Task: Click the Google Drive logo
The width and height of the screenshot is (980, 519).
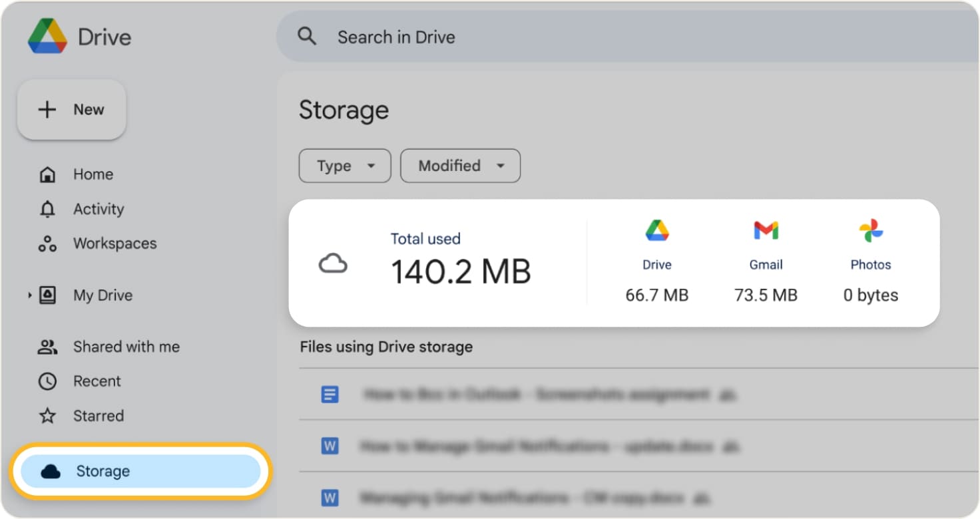Action: pyautogui.click(x=45, y=37)
